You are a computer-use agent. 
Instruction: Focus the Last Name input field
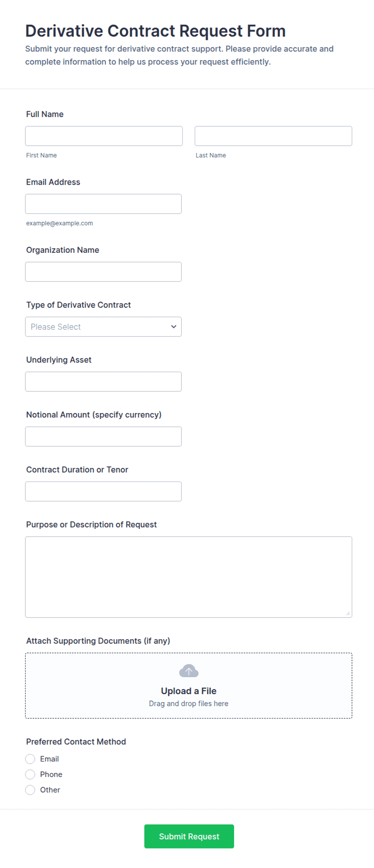[273, 136]
